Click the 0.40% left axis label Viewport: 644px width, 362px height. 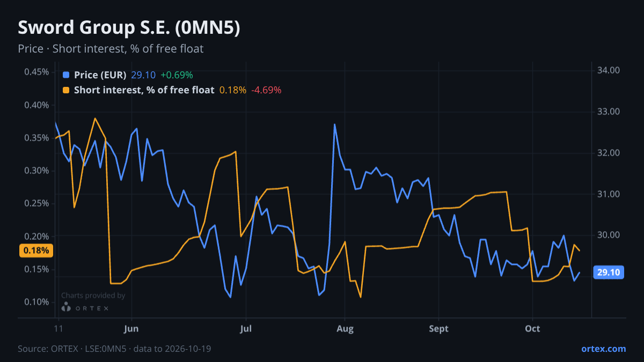point(36,105)
